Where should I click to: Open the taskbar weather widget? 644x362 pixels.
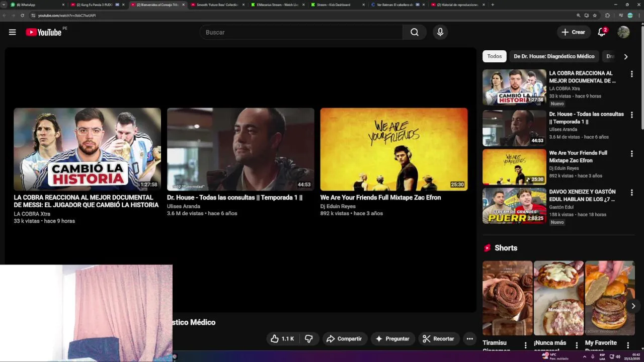click(555, 356)
